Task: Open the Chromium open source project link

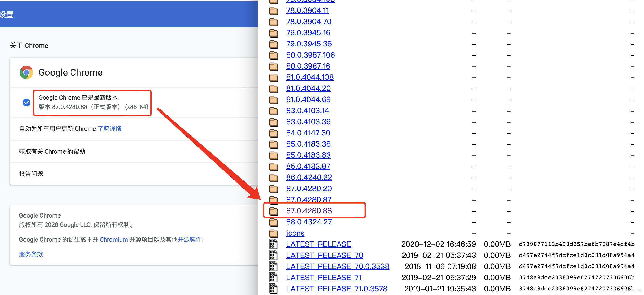Action: click(114, 240)
